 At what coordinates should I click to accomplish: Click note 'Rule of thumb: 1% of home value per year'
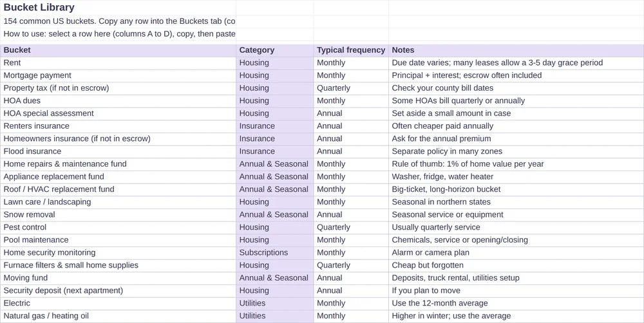(516, 164)
